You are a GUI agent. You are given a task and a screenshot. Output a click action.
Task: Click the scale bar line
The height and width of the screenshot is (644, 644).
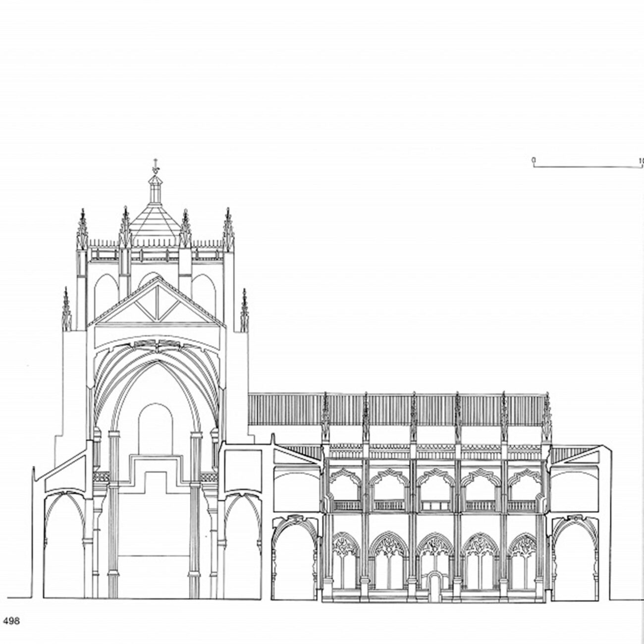point(589,166)
